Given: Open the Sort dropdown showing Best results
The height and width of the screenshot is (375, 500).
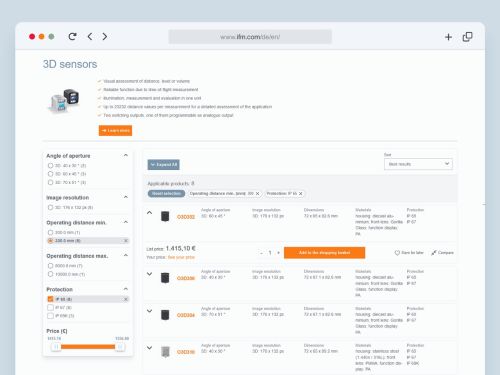Looking at the screenshot, I should (x=418, y=164).
